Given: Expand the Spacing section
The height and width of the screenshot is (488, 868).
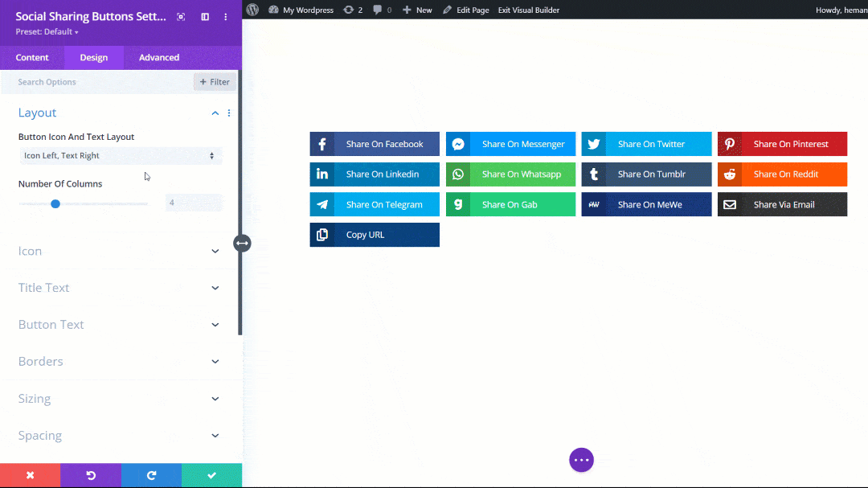Looking at the screenshot, I should (x=119, y=436).
